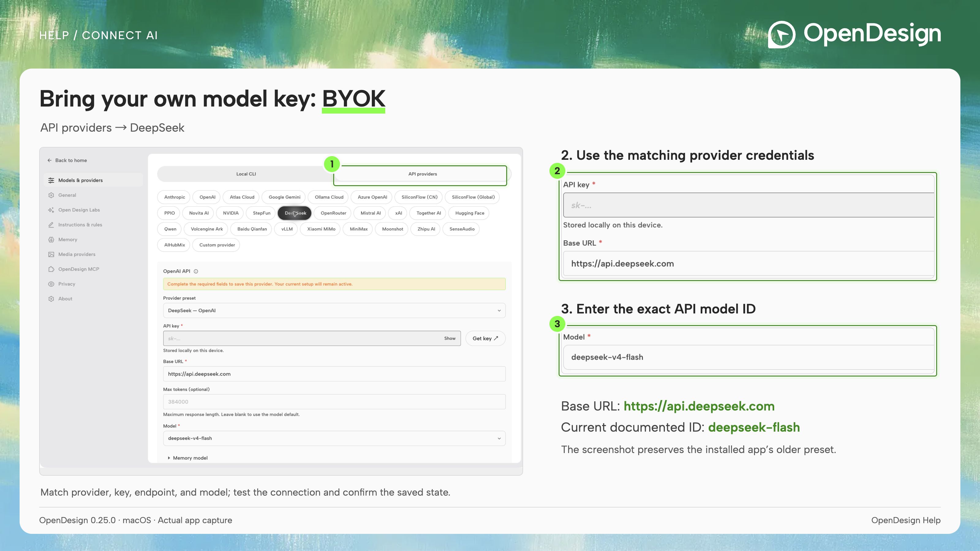Click the General gear icon

[x=51, y=195]
